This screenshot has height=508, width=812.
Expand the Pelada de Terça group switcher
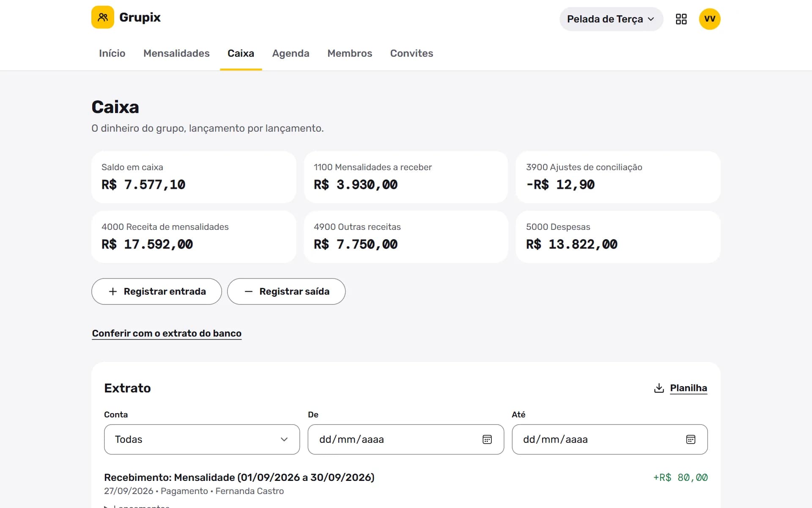(611, 19)
